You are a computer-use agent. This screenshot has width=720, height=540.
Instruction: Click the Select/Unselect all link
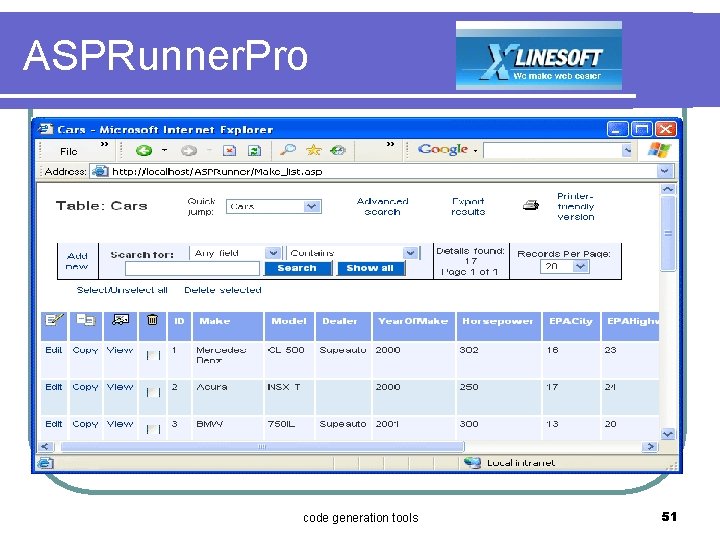(122, 290)
